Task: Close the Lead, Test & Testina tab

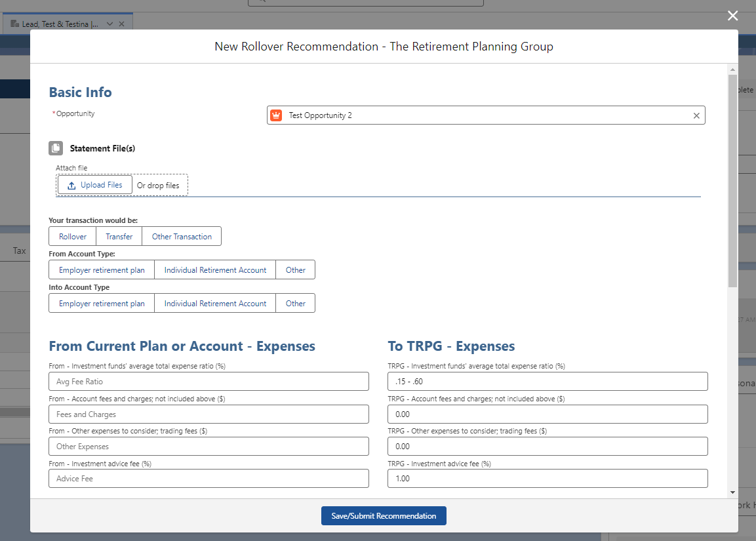Action: (121, 24)
